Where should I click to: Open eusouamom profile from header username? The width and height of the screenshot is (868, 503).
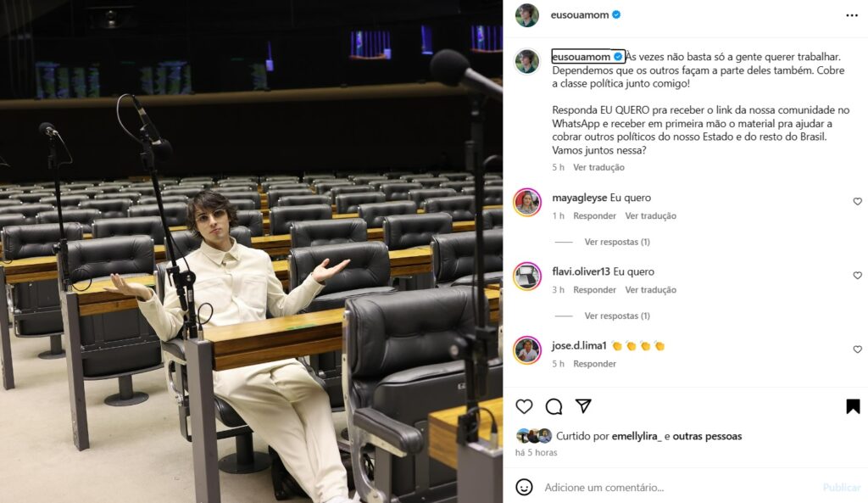580,15
